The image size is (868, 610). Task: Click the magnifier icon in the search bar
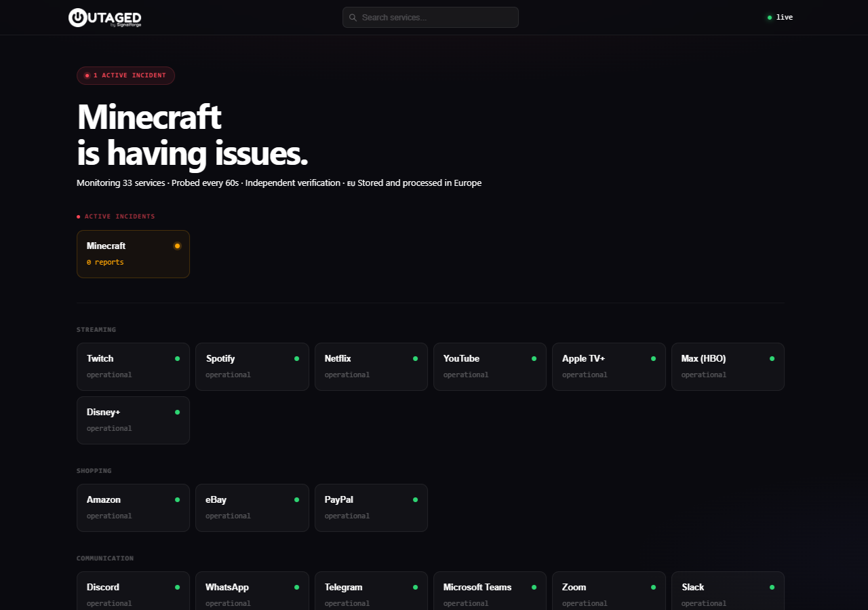point(353,17)
